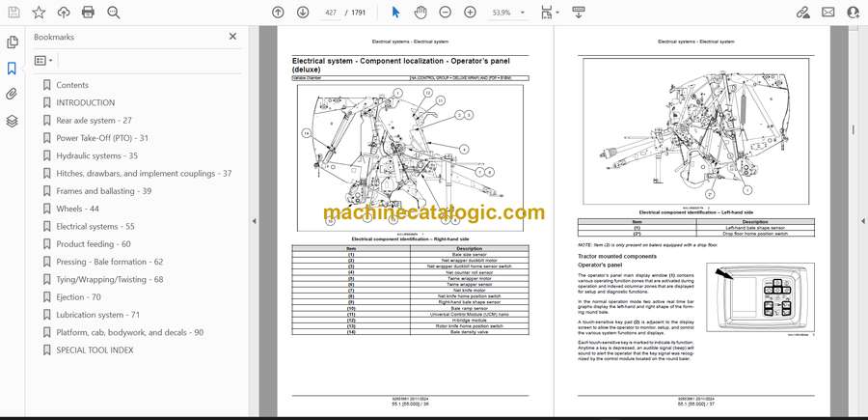Open the page thumbnails panel
Image resolution: width=868 pixels, height=420 pixels.
point(13,42)
